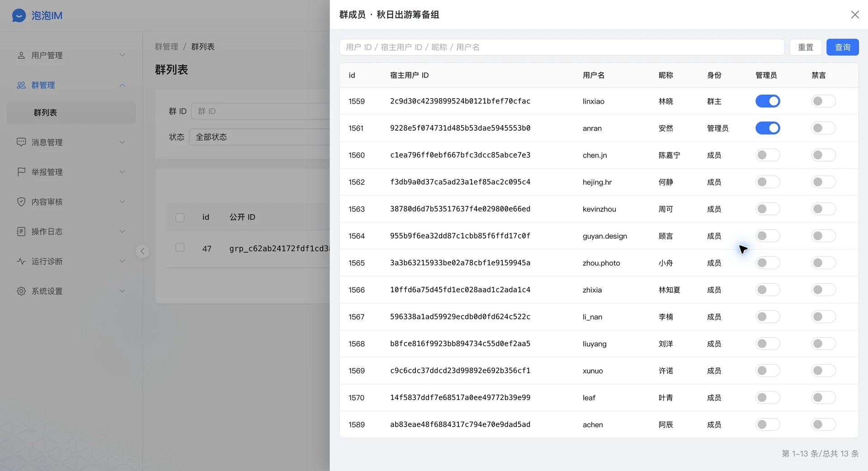The image size is (868, 471).
Task: Click the 用户管理 person icon
Action: point(21,55)
